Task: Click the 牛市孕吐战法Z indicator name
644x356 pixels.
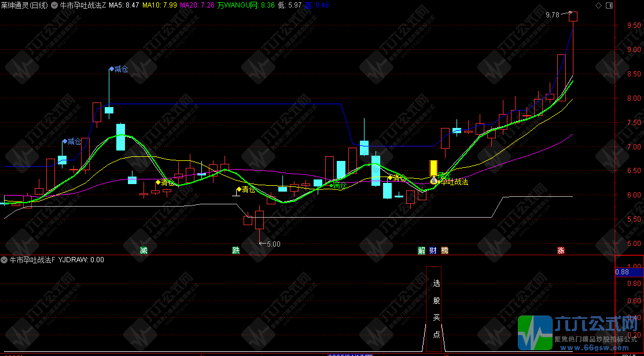Action: [83, 6]
